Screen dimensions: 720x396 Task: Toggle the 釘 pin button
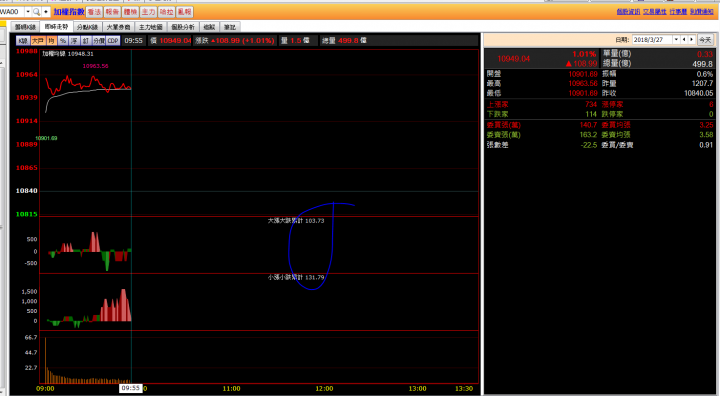click(x=86, y=40)
